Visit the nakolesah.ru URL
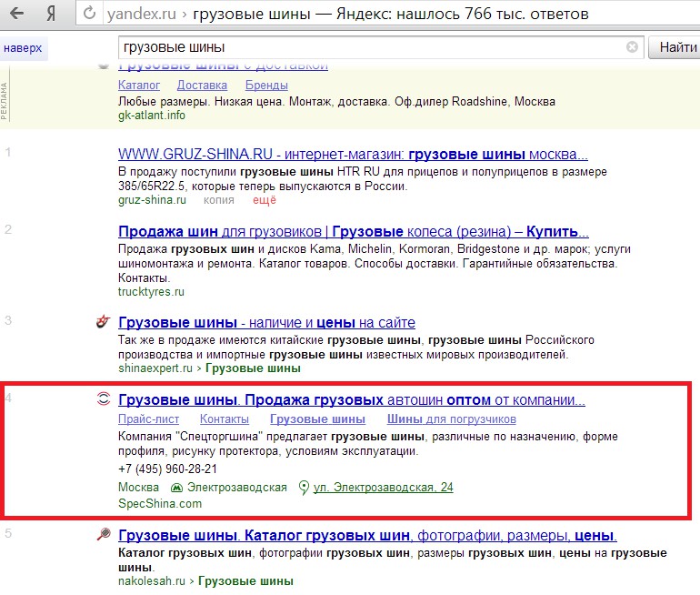 tap(151, 580)
